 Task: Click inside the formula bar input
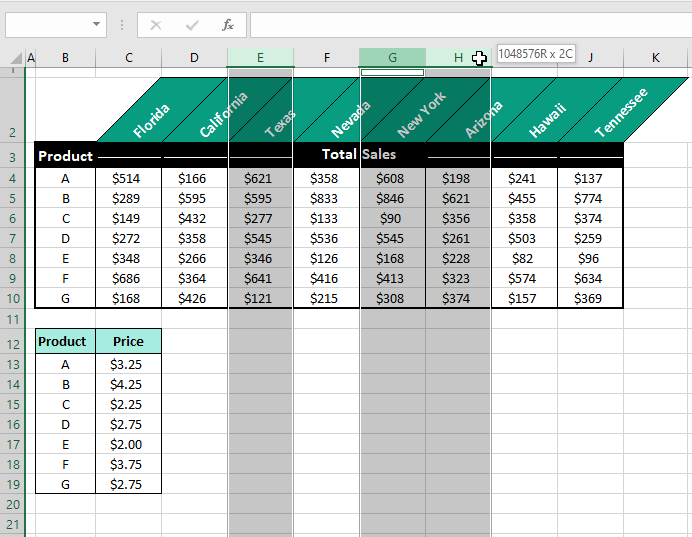pyautogui.click(x=471, y=25)
